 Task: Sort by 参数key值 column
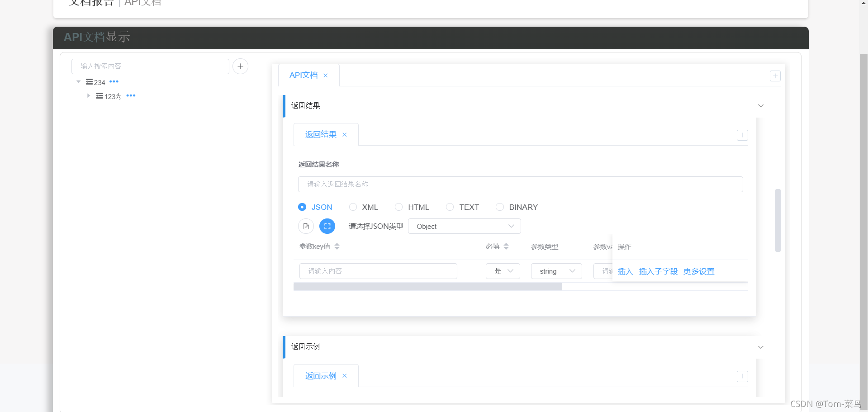[x=337, y=246]
